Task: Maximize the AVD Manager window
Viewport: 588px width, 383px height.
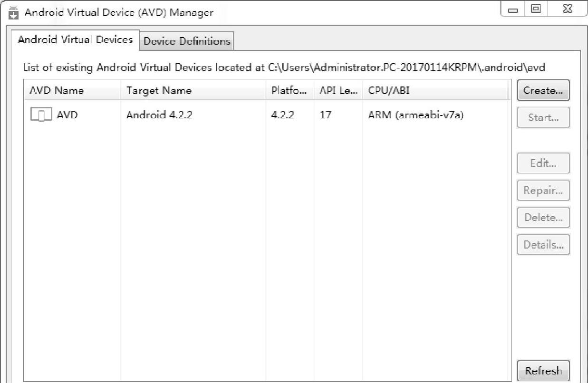Action: (x=535, y=9)
